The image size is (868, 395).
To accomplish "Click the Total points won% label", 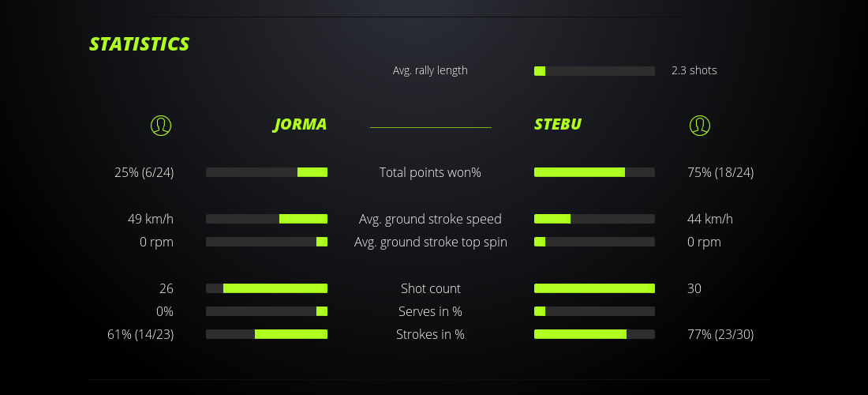I will click(x=430, y=172).
